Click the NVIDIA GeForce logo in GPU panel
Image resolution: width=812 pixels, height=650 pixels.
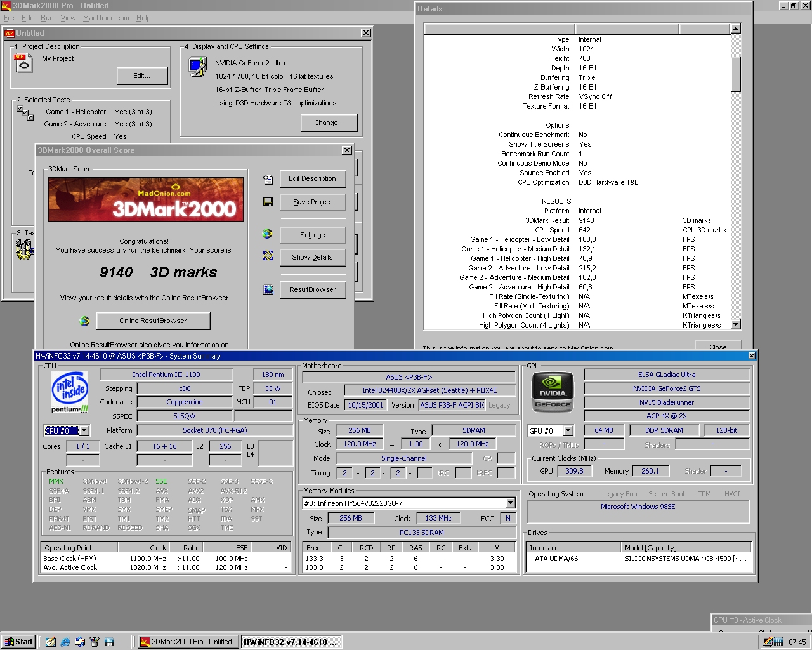tap(553, 392)
